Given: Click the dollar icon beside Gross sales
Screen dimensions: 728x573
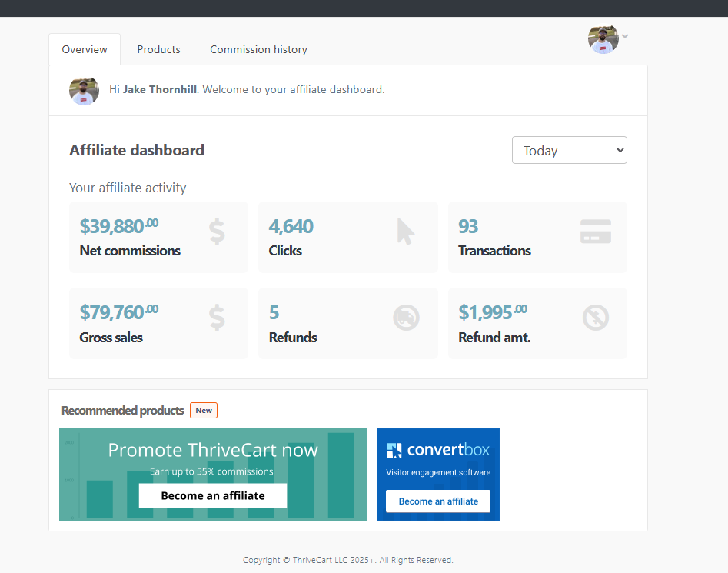Looking at the screenshot, I should [217, 318].
